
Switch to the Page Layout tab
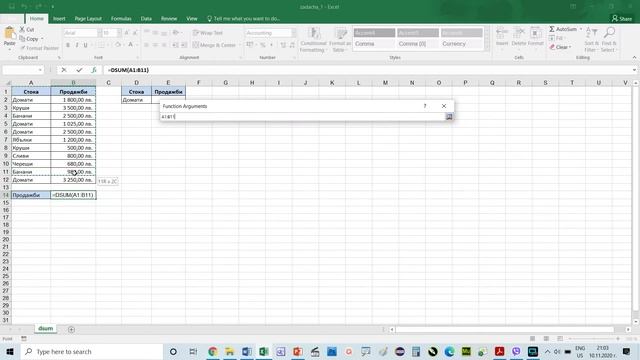(88, 19)
